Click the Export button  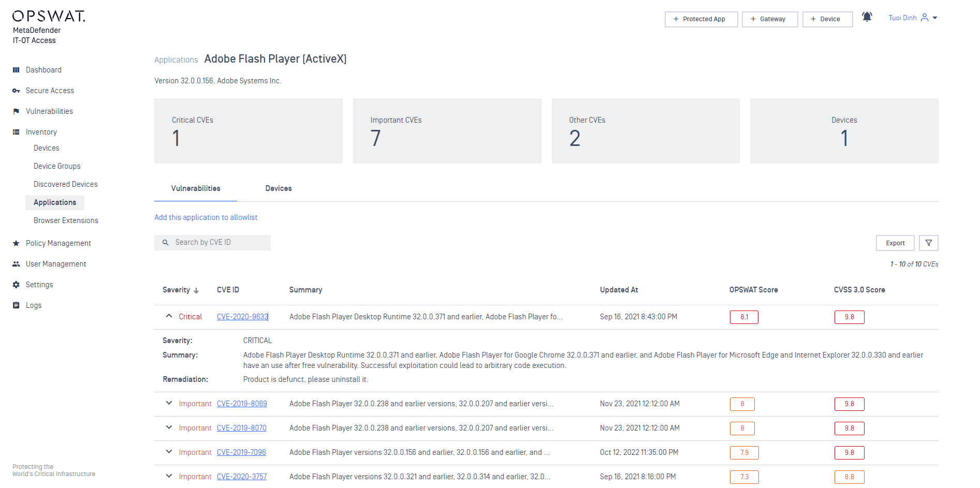895,243
